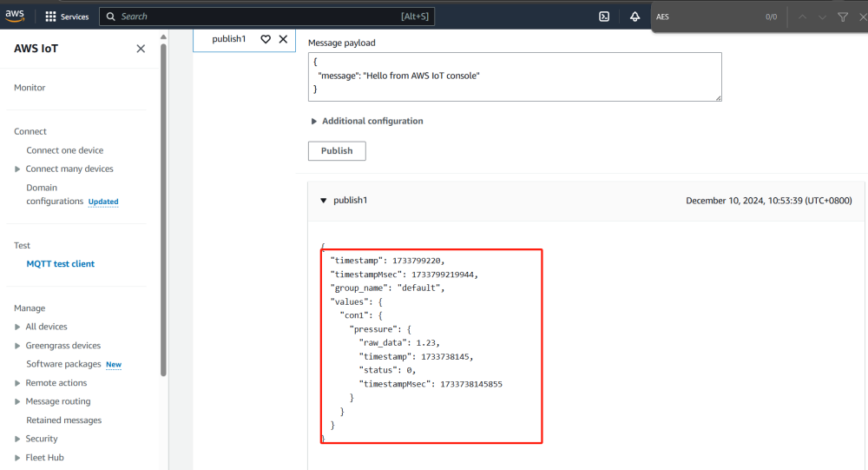Image resolution: width=868 pixels, height=470 pixels.
Task: Open Monitor in the sidebar
Action: [x=30, y=88]
